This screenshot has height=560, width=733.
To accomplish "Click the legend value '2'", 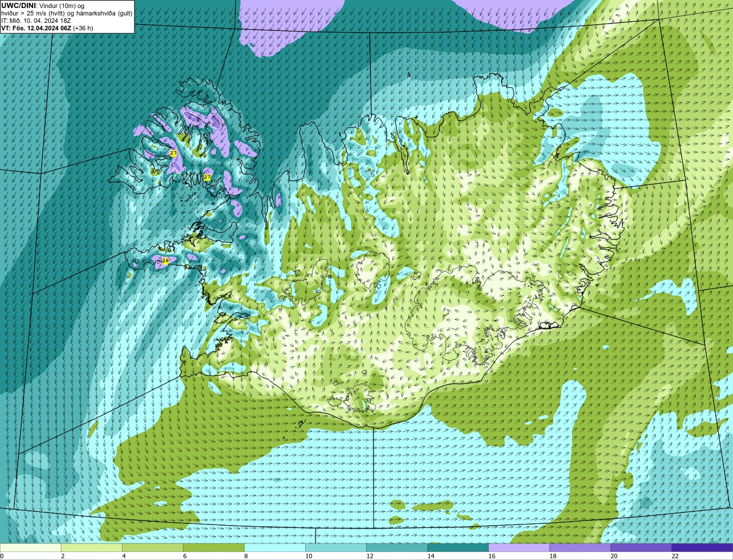I will (62, 556).
